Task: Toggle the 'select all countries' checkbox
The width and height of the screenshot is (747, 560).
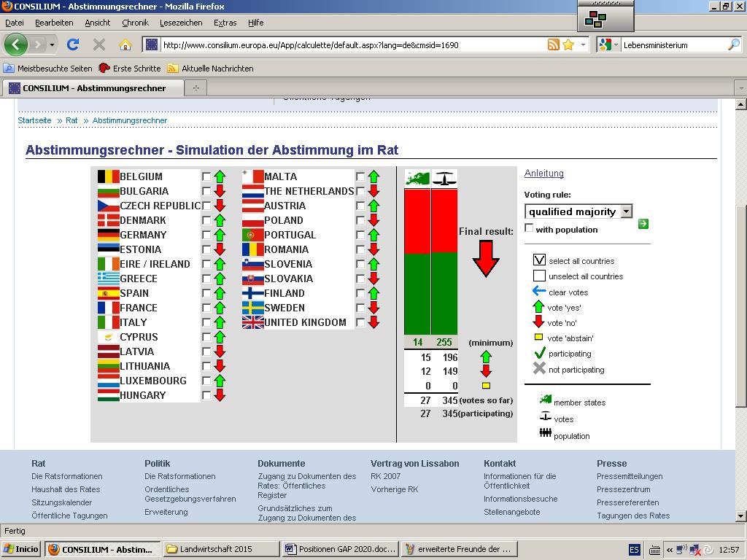Action: [539, 260]
